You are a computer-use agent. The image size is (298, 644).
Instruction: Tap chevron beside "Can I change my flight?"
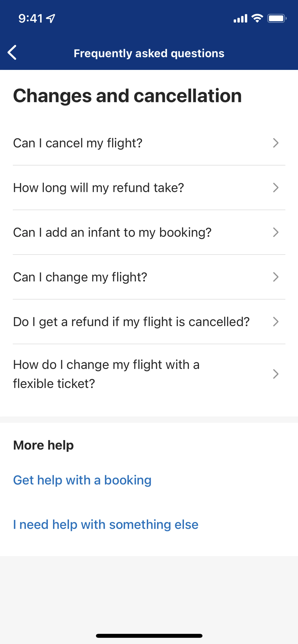275,277
